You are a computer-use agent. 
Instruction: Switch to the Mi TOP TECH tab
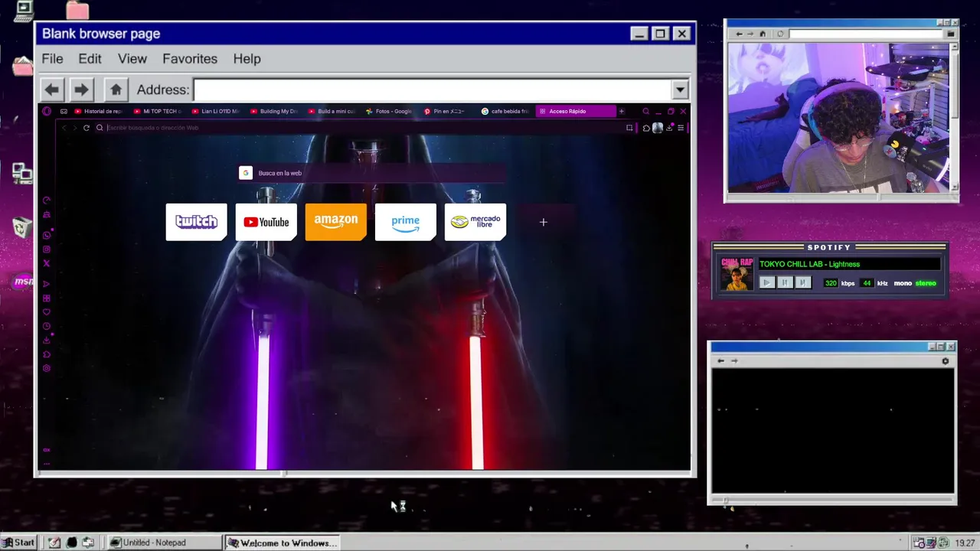158,111
